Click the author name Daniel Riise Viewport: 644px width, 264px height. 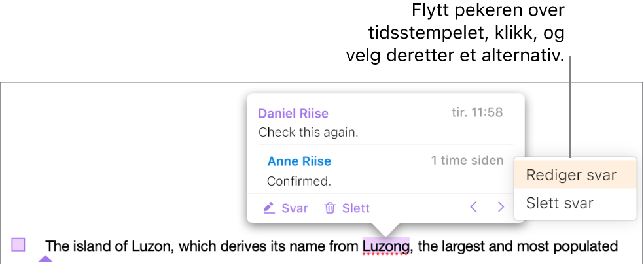(293, 113)
